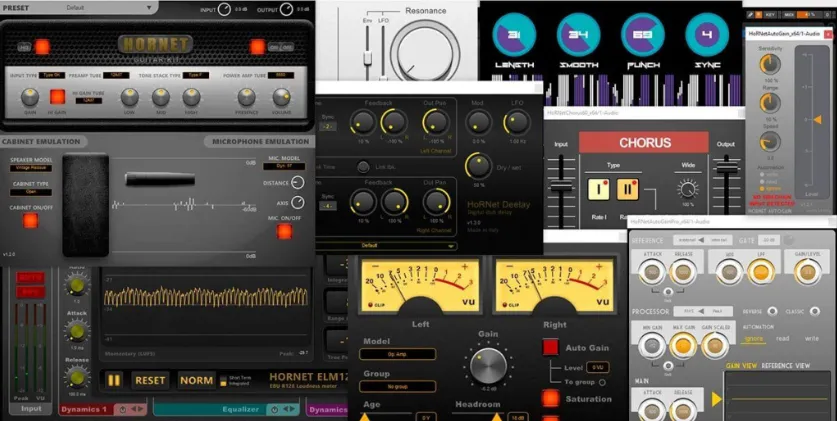
Task: Toggle the Link I&L button in Deelay
Action: click(363, 167)
